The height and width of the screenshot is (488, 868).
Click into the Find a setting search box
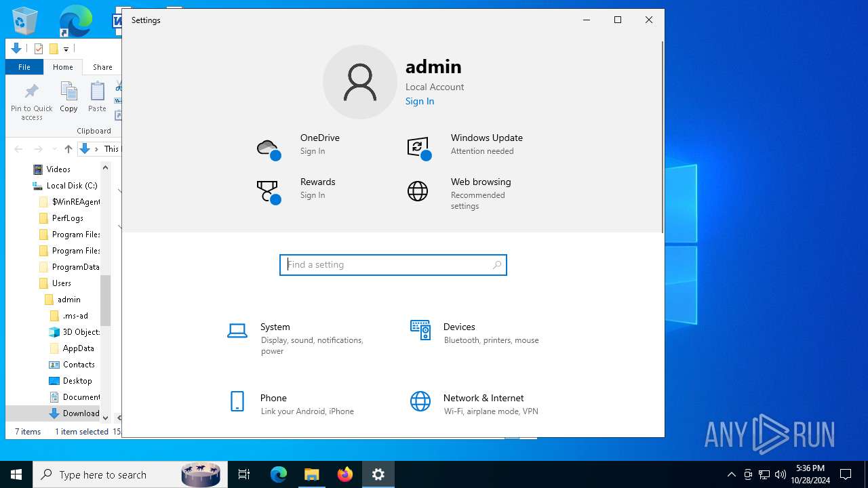click(x=393, y=265)
